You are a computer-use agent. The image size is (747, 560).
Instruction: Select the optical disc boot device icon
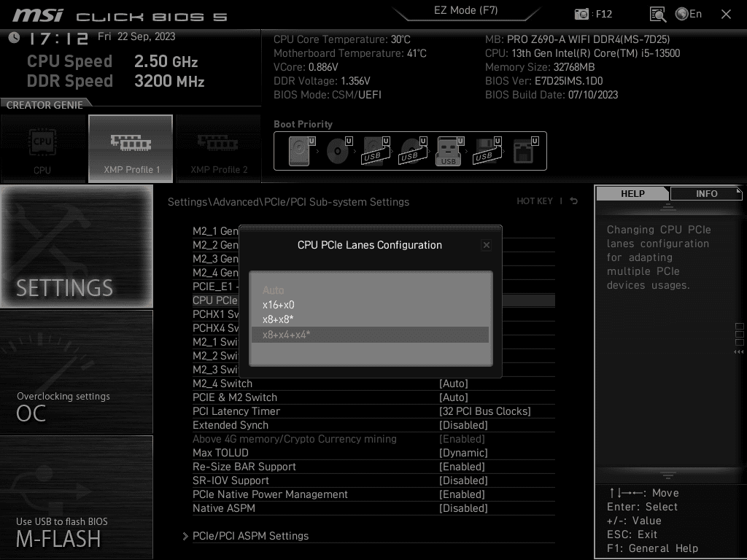click(x=339, y=151)
